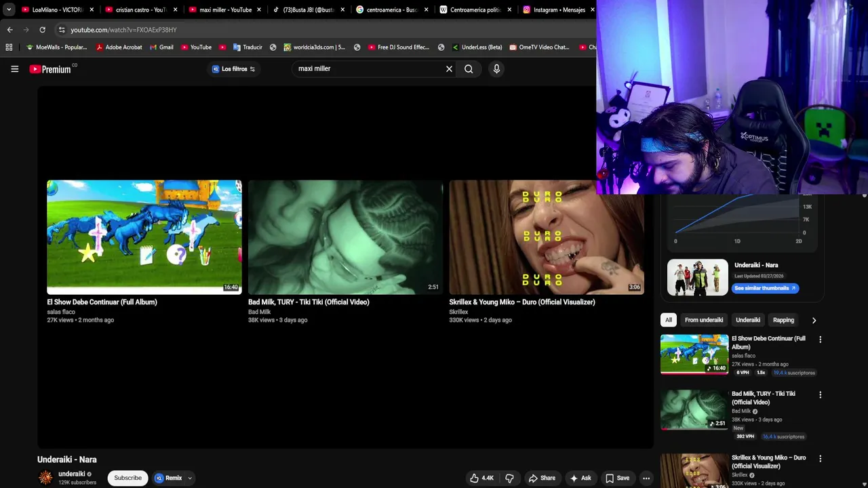Open options menu for sidebar 'Bad Milk, TURY'
The image size is (868, 488).
(820, 394)
